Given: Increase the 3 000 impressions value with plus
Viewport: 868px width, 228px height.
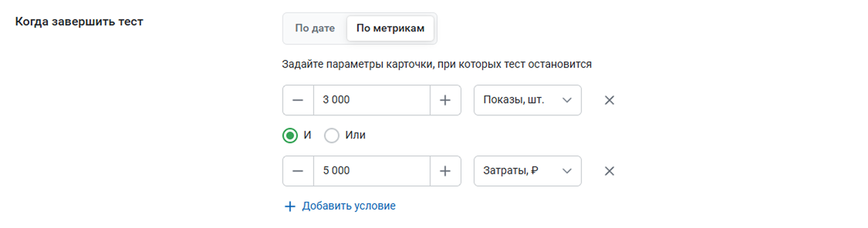Looking at the screenshot, I should coord(445,100).
